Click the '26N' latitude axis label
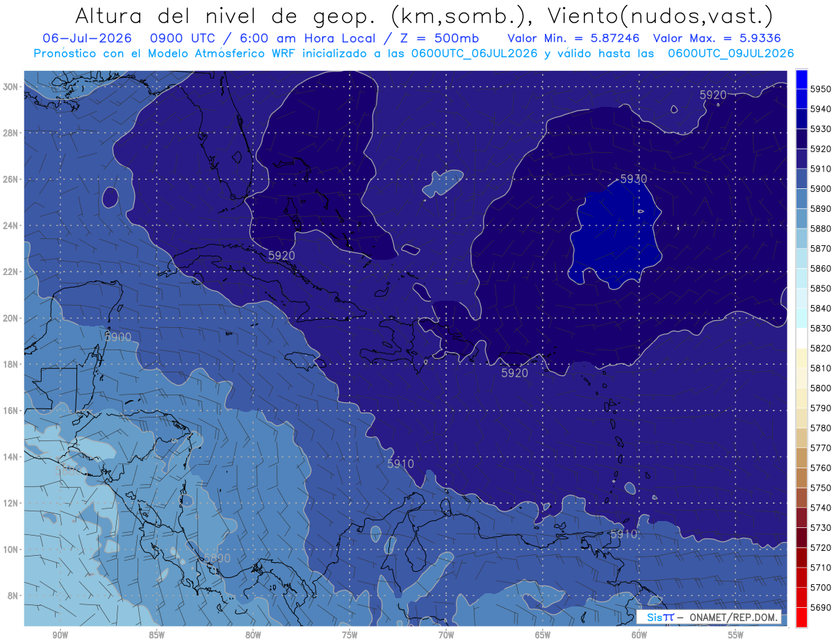This screenshot has height=644, width=834. coord(10,179)
